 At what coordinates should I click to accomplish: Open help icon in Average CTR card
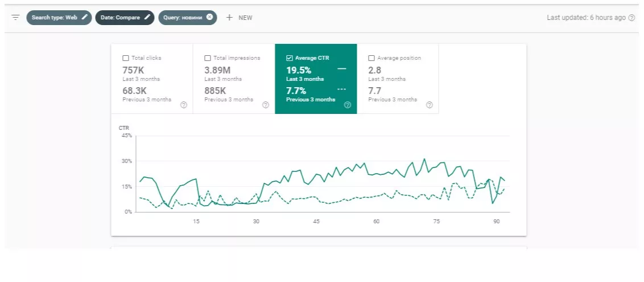point(348,105)
